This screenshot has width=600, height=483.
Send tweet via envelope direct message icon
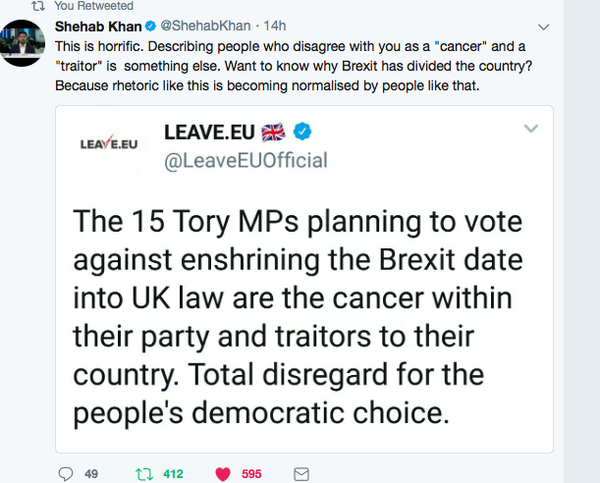[x=299, y=473]
